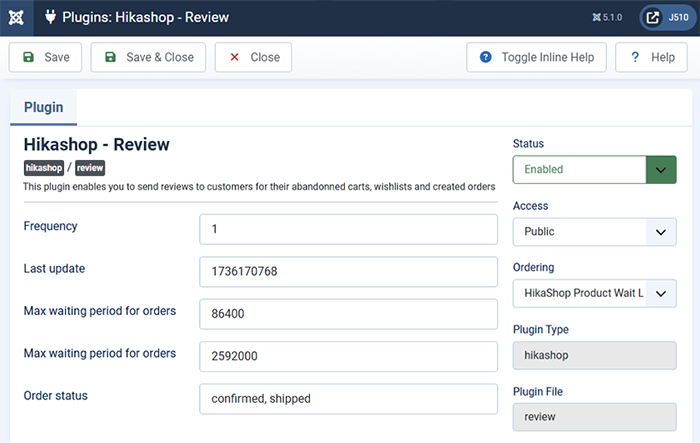
Task: Open the Ordering HikaShop Product Wait dropdown
Action: [595, 293]
